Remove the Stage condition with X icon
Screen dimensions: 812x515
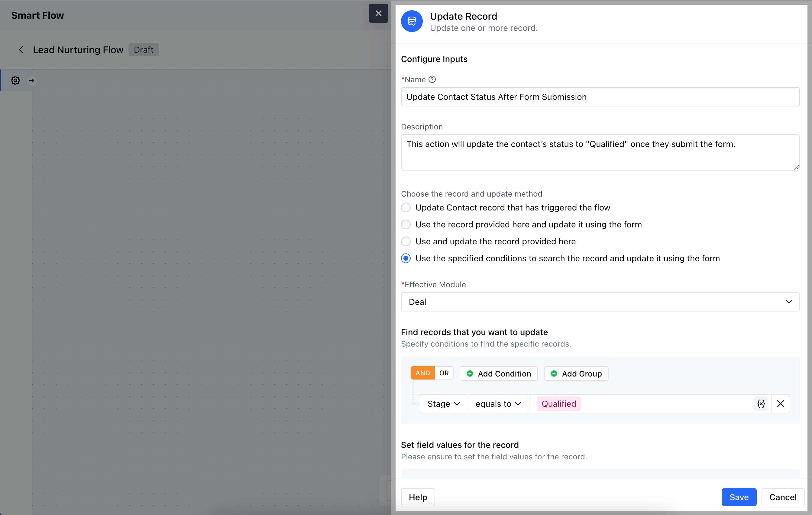(780, 404)
